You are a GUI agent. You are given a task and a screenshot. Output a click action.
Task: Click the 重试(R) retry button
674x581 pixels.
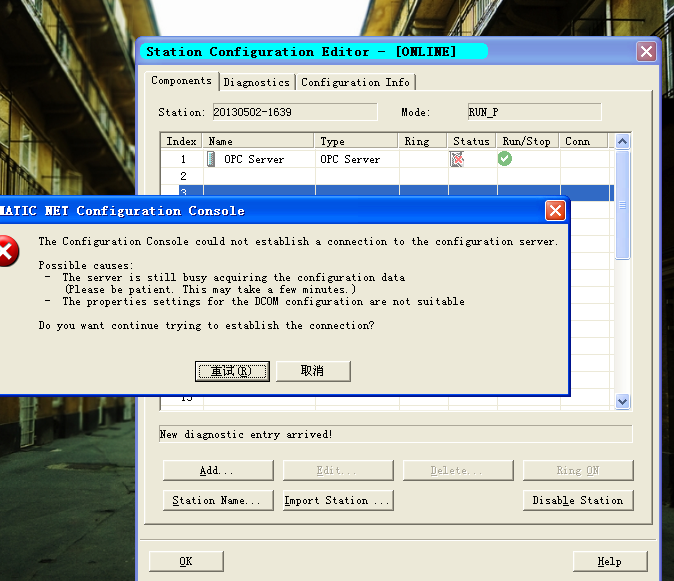click(232, 371)
